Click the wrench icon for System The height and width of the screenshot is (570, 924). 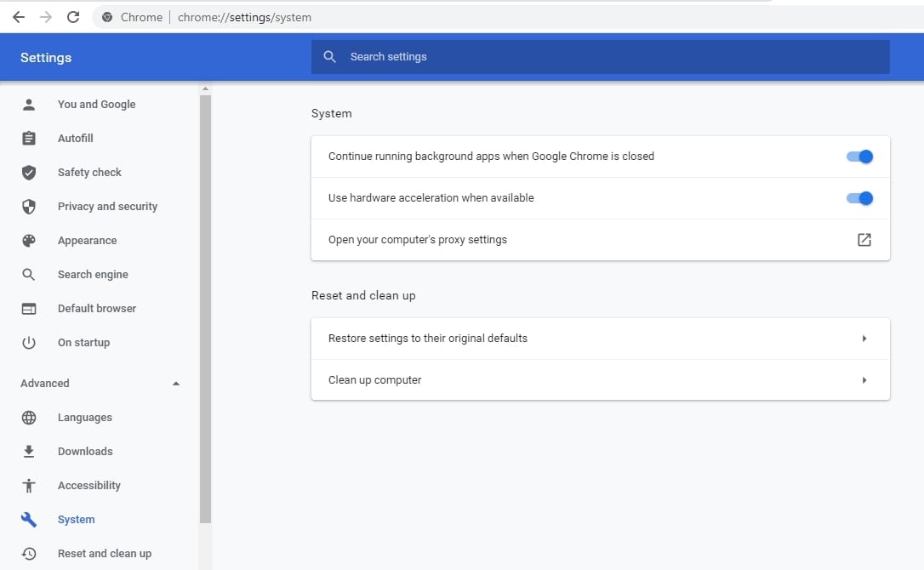point(28,519)
